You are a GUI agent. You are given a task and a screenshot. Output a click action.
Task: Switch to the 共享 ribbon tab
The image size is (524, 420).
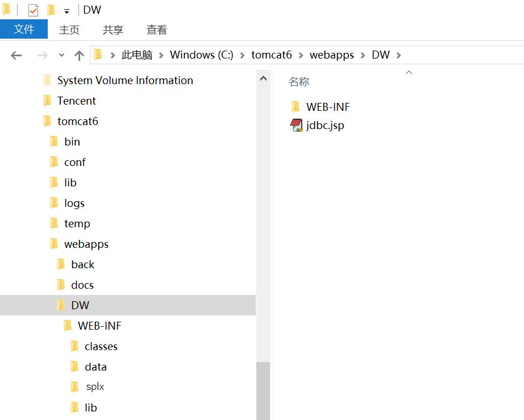coord(113,30)
